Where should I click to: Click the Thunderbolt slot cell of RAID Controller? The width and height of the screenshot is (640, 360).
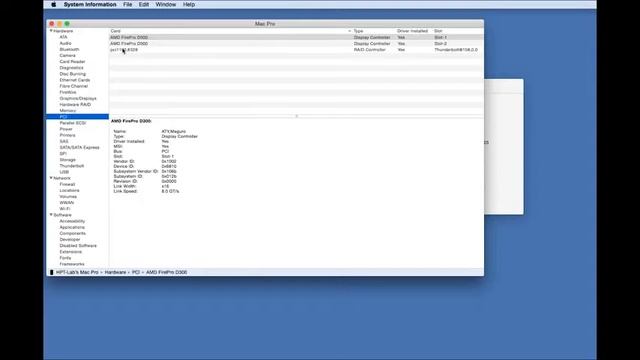(456, 50)
